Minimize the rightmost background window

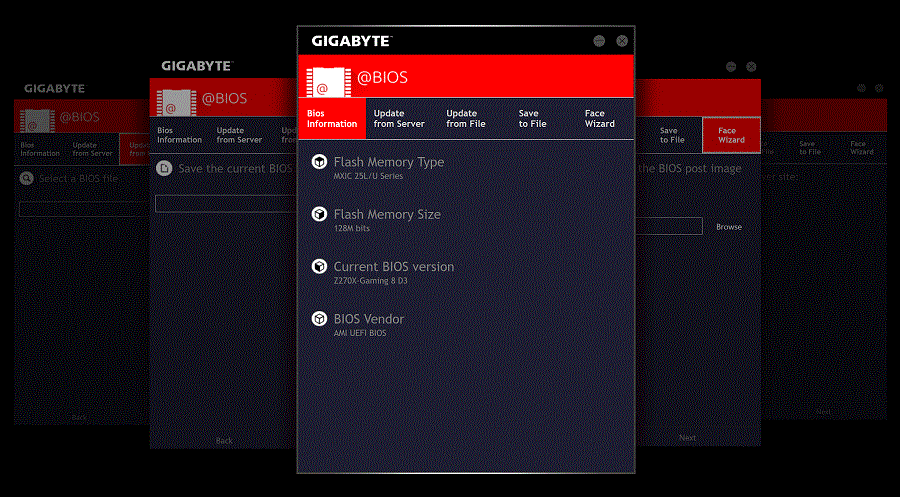(861, 88)
